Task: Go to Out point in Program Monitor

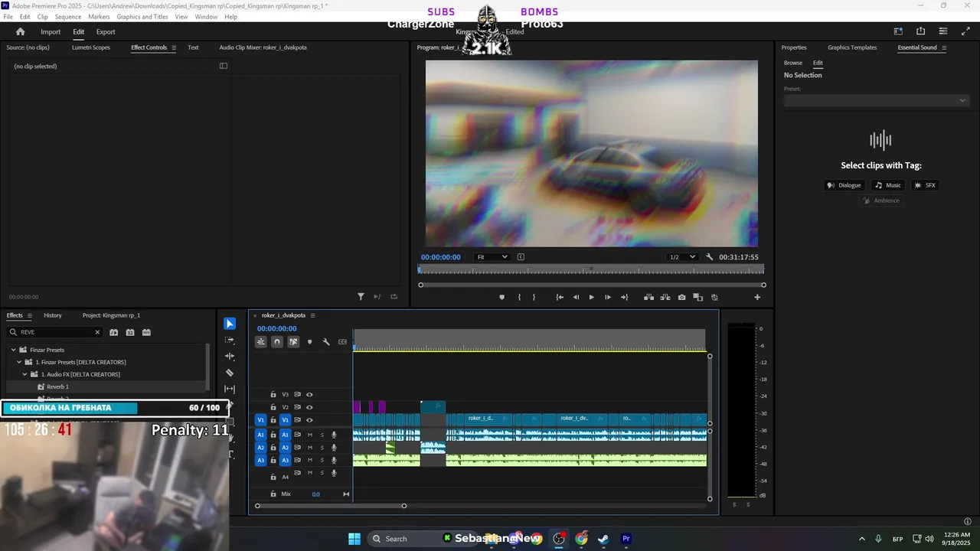Action: [625, 297]
